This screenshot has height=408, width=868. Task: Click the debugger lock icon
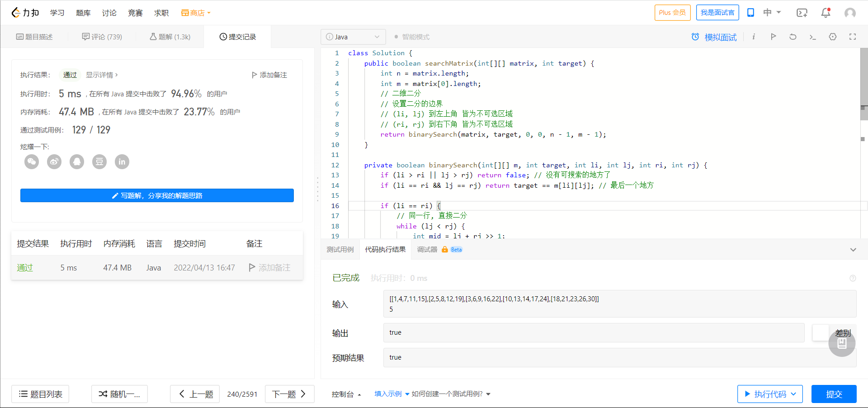(x=445, y=250)
